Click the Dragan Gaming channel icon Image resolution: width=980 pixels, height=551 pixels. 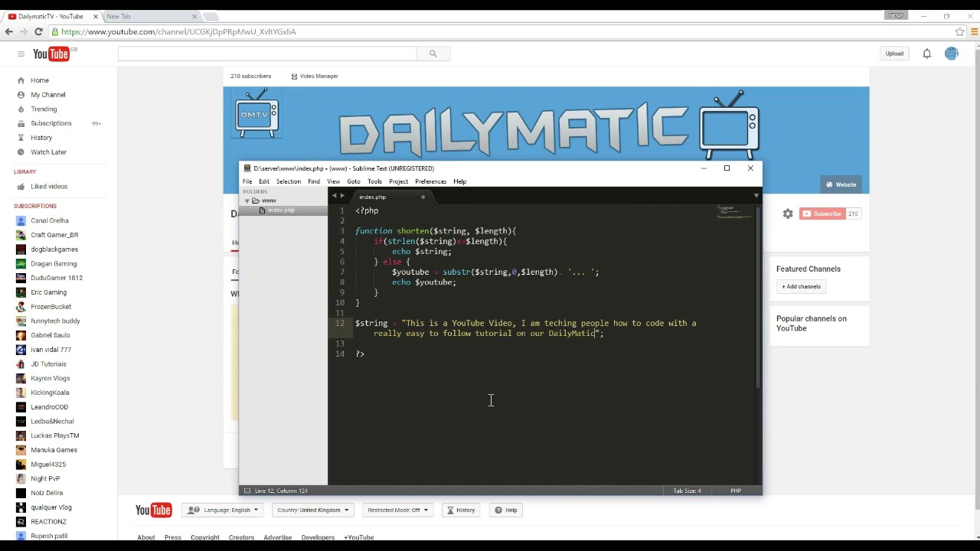coord(21,263)
